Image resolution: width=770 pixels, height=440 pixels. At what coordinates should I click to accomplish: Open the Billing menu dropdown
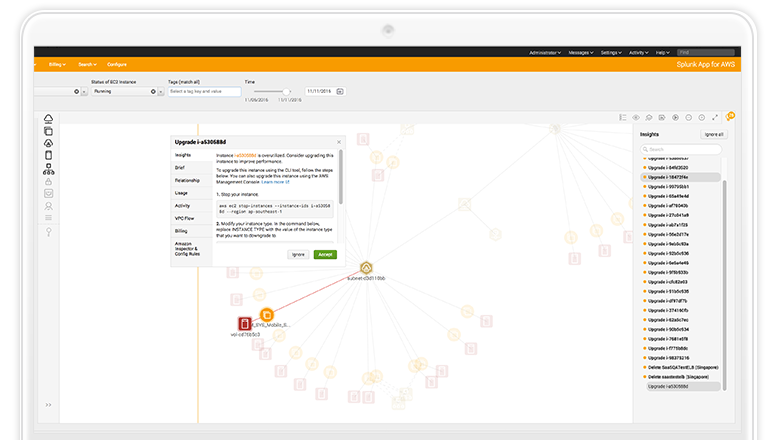point(57,64)
